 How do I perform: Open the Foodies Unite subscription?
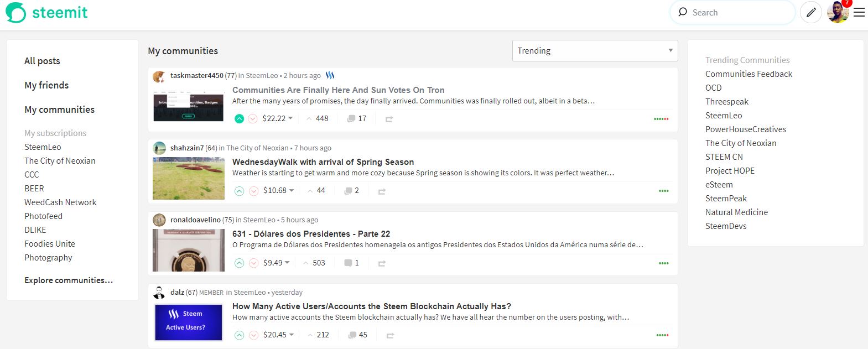[x=50, y=244]
